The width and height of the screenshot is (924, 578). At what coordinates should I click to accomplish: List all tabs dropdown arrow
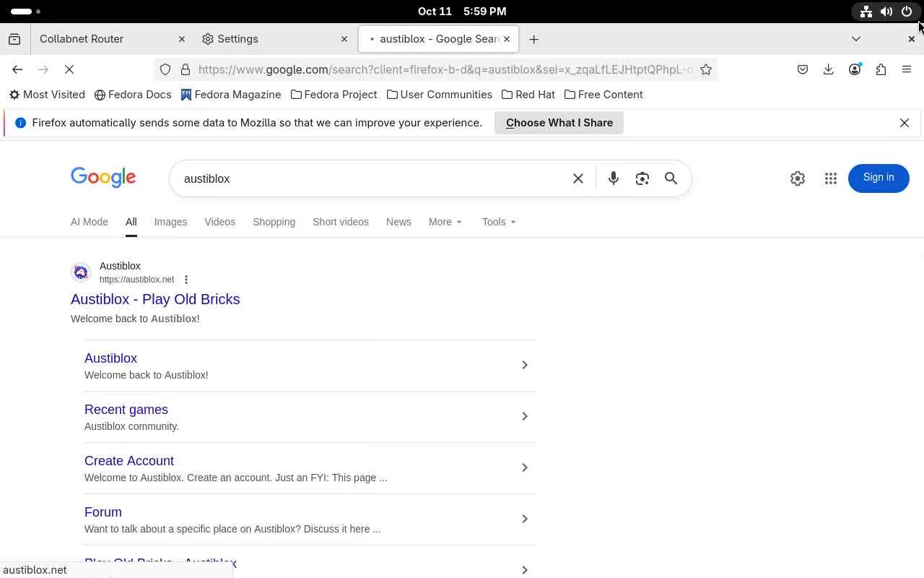click(856, 39)
